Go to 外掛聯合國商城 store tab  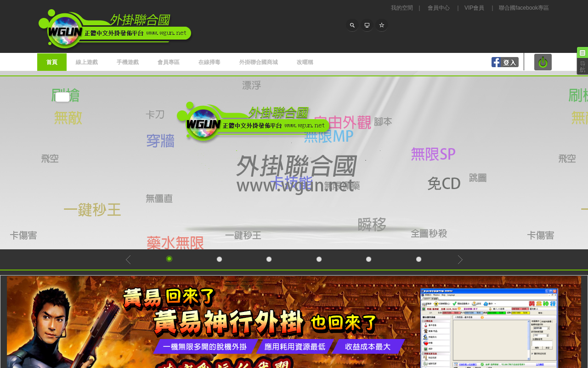(259, 62)
